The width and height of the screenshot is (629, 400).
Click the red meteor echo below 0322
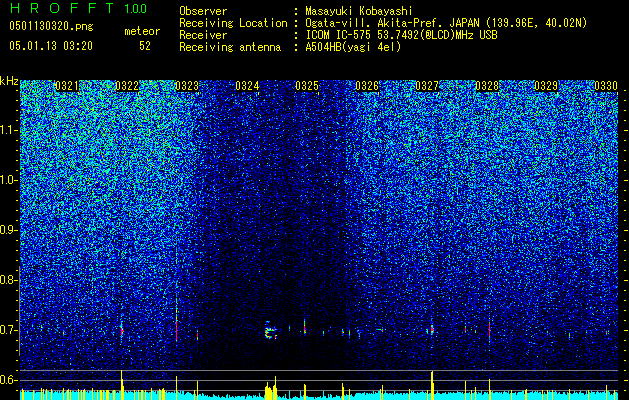(x=122, y=331)
